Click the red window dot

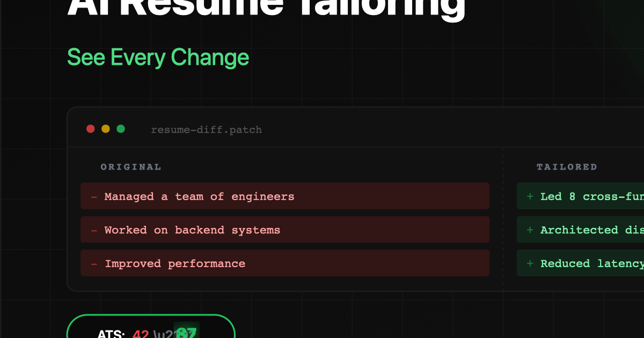point(91,129)
